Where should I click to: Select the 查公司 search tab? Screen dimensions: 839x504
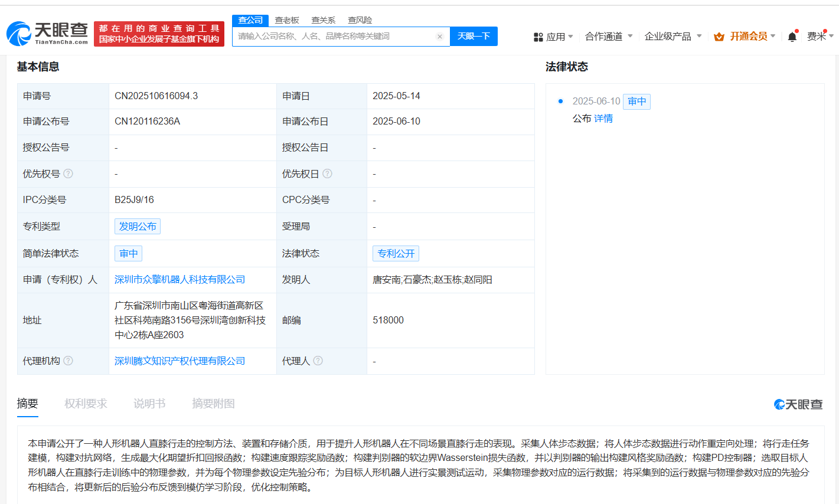pyautogui.click(x=250, y=20)
